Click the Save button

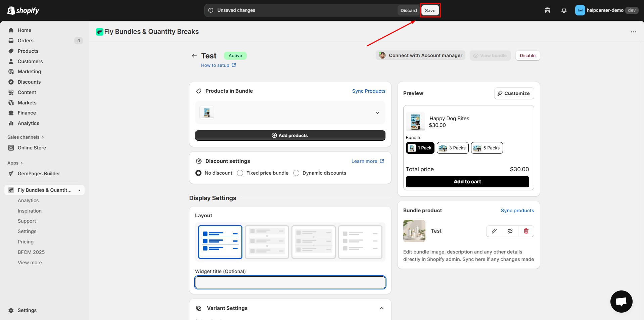coord(430,10)
